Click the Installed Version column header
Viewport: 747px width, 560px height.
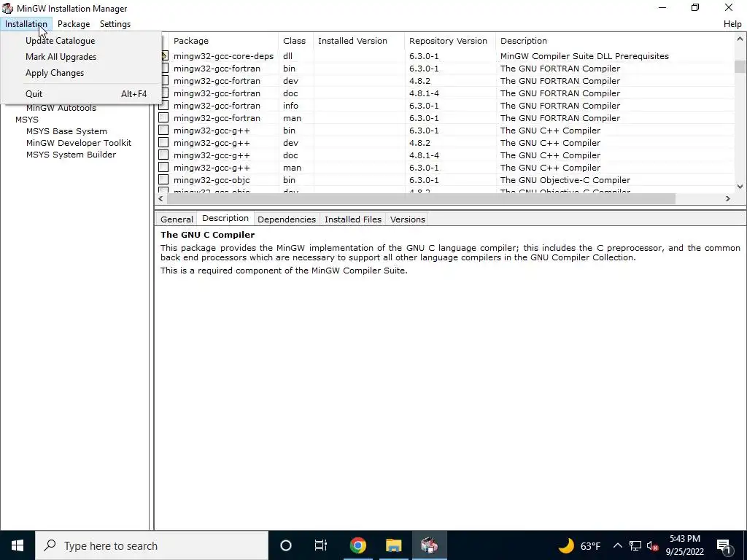(x=359, y=41)
